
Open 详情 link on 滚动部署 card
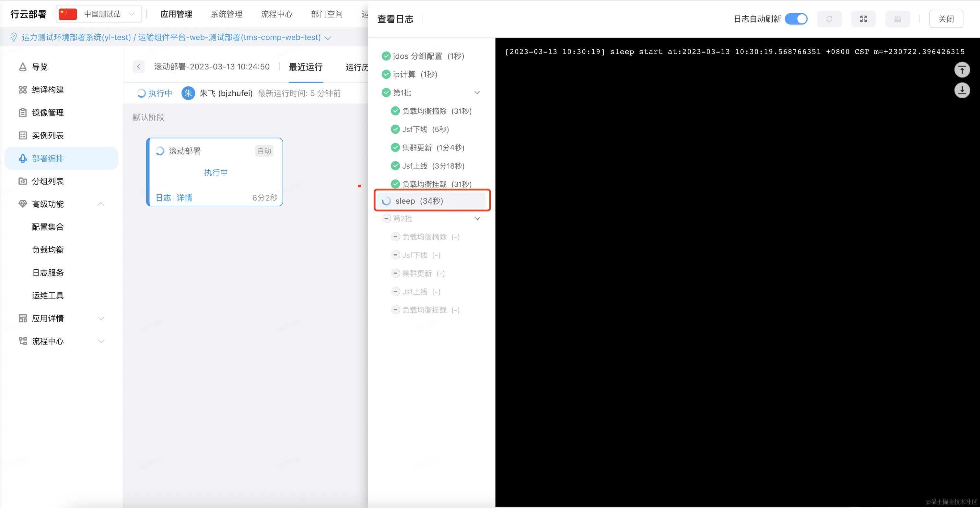click(184, 198)
